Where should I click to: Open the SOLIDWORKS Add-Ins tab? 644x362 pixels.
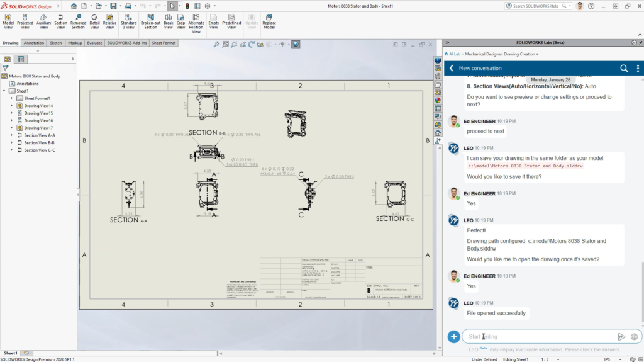(127, 43)
